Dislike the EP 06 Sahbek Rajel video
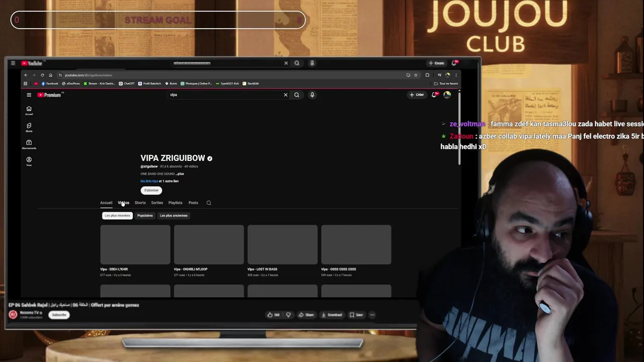 288,315
